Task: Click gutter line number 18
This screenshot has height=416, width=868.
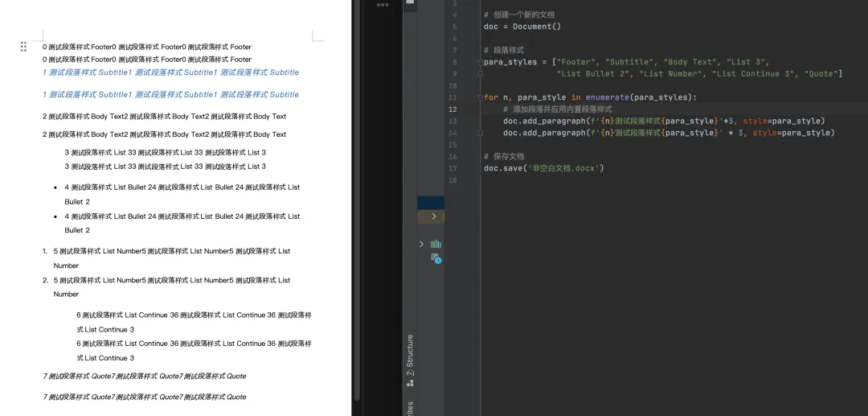Action: pyautogui.click(x=453, y=180)
